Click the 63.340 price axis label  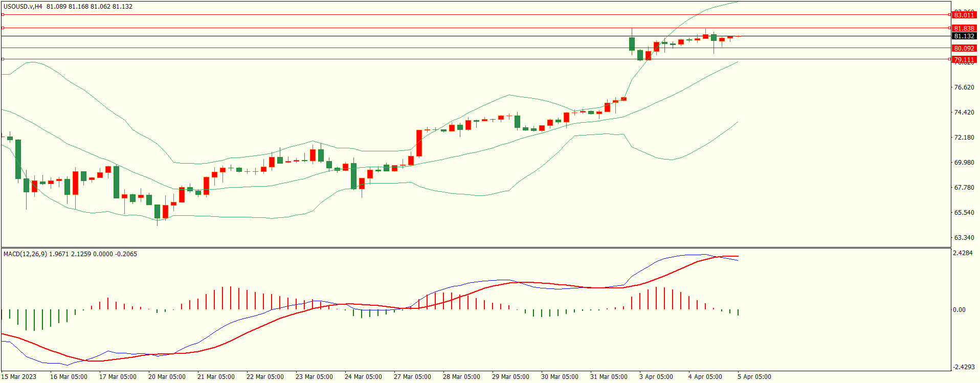(964, 238)
